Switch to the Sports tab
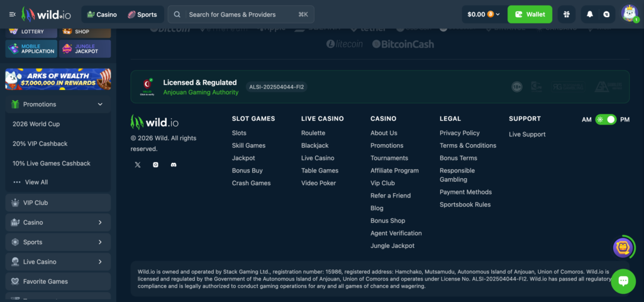This screenshot has height=302, width=644. pos(142,14)
